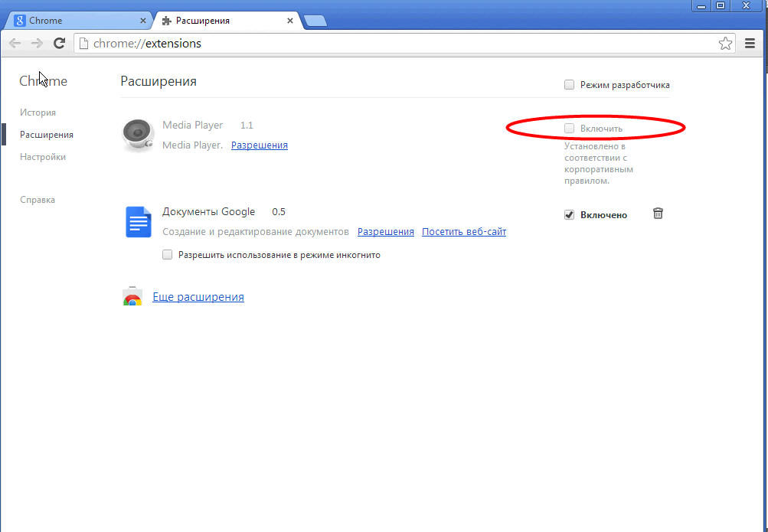The width and height of the screenshot is (768, 532).
Task: Open Настройки in sidebar
Action: click(x=43, y=157)
